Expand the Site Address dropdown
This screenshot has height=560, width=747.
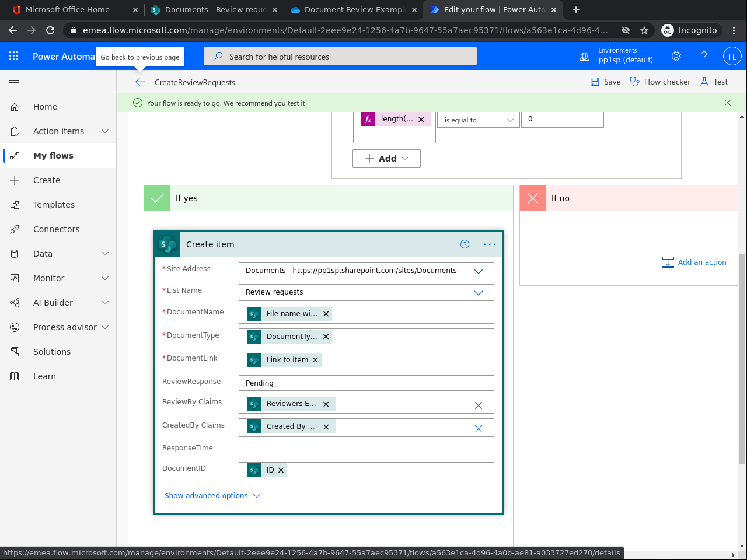click(x=479, y=271)
